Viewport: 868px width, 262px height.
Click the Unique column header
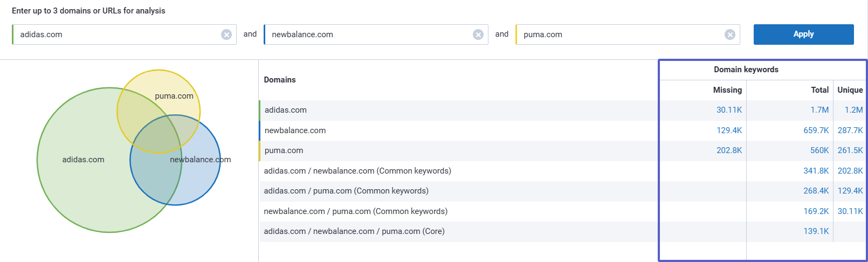pos(850,90)
